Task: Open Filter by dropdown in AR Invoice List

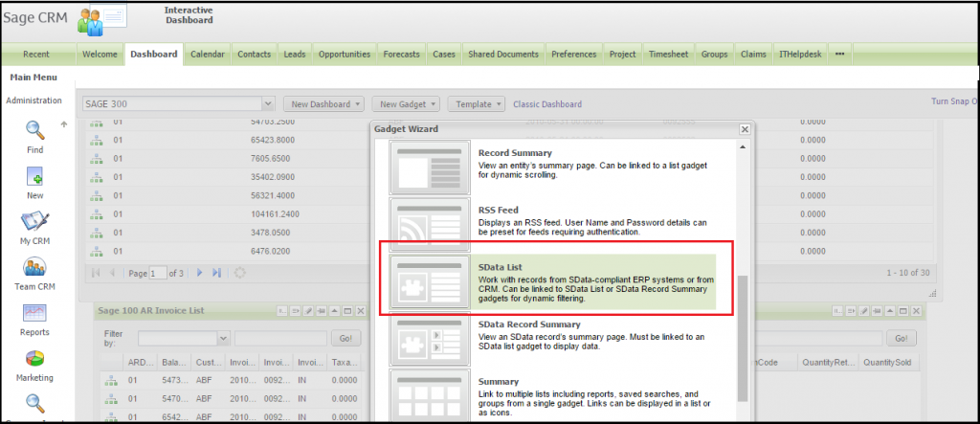Action: 224,338
